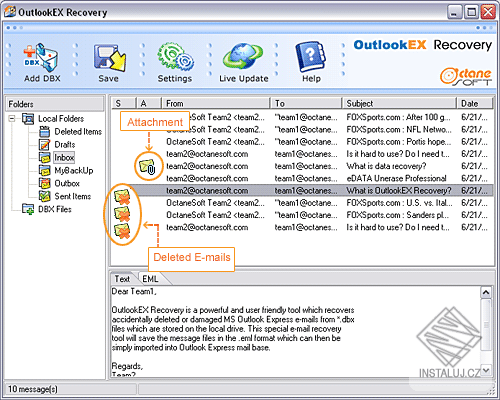Image resolution: width=500 pixels, height=400 pixels.
Task: Click the Drafts folder icon
Action: [x=44, y=145]
